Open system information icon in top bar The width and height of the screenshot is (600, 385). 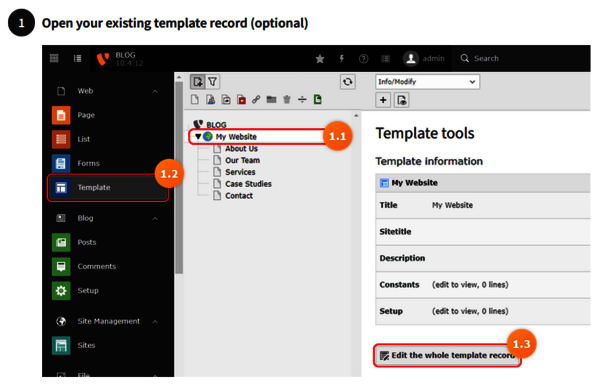pyautogui.click(x=385, y=59)
